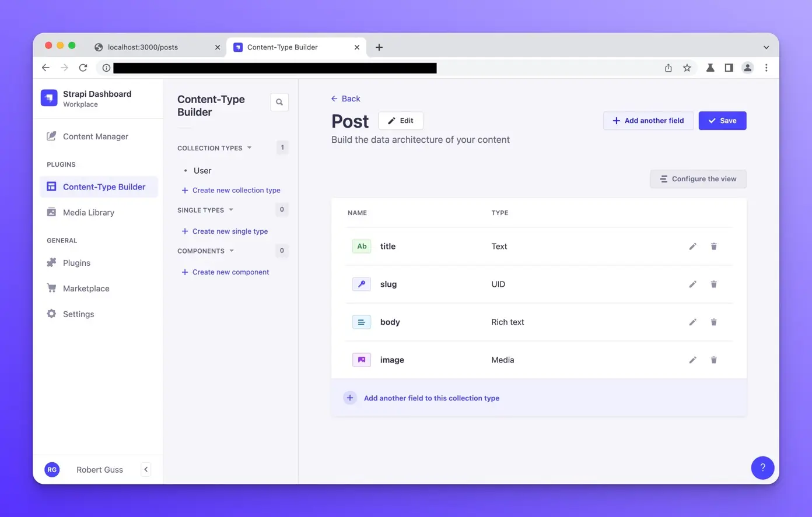Click the Ab text type icon for title
This screenshot has width=812, height=517.
click(x=362, y=247)
